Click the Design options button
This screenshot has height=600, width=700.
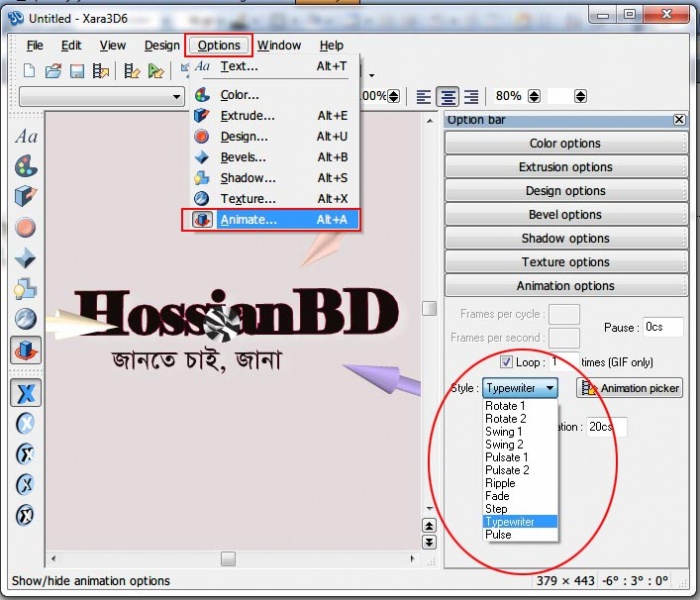point(566,191)
